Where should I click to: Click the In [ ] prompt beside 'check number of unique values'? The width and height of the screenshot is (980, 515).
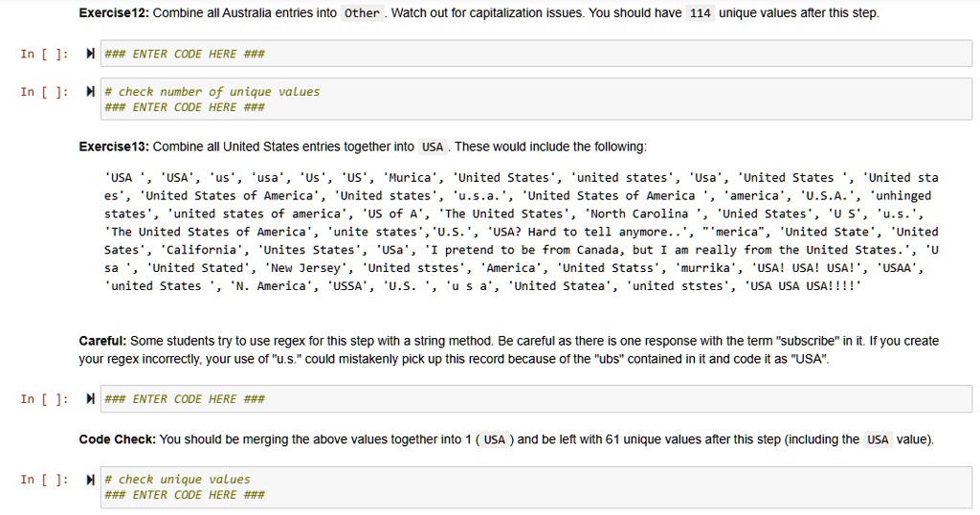(44, 92)
